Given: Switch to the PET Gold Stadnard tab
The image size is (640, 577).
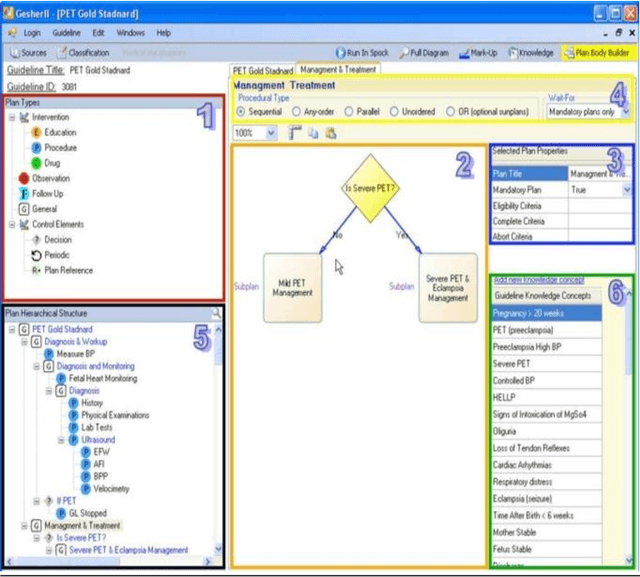Looking at the screenshot, I should click(x=263, y=71).
